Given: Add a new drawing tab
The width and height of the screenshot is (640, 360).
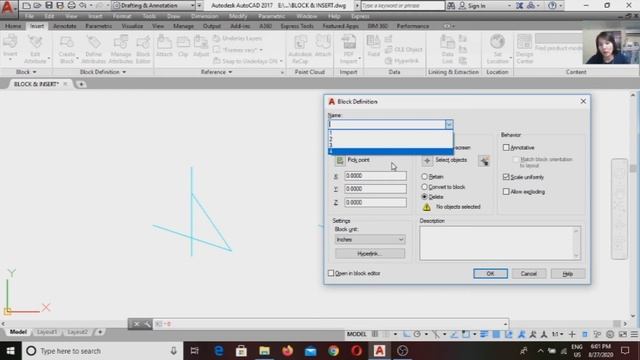Looking at the screenshot, I should 81,84.
